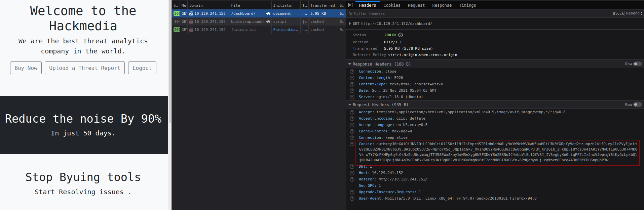This screenshot has height=210, width=644.
Task: Click the help icon beside the Content-Type header
Action: coord(352,84)
